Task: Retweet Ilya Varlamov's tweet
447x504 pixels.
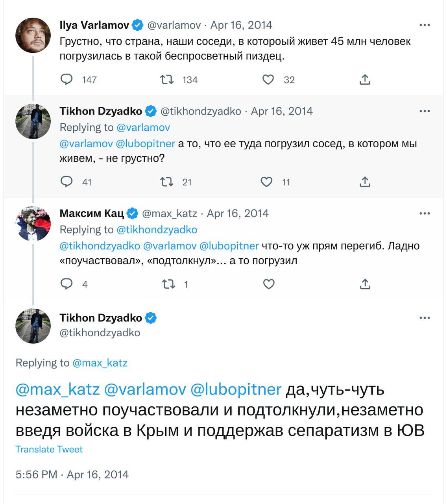Action: [x=167, y=80]
